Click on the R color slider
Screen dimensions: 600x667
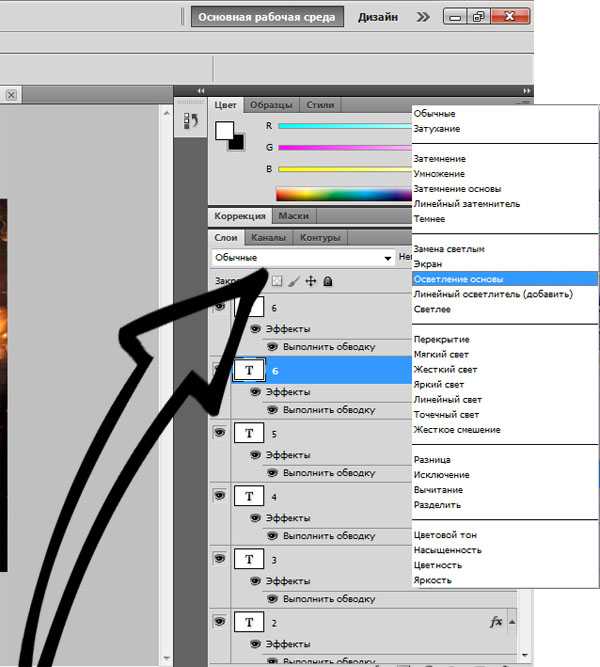click(x=345, y=126)
